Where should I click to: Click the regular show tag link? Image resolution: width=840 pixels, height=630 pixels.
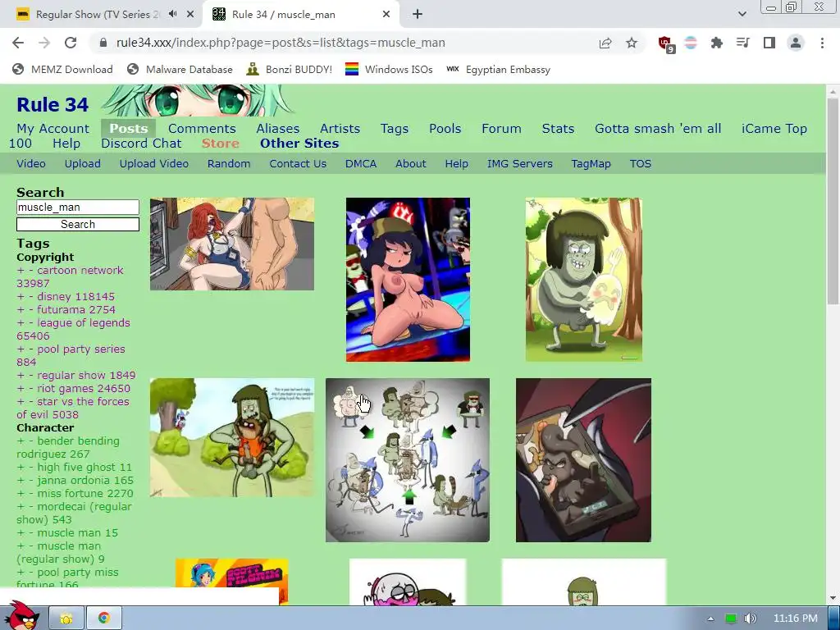tap(71, 376)
